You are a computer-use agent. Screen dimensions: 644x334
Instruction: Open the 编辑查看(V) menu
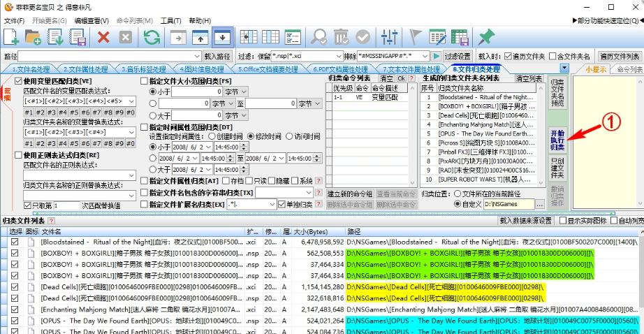[x=92, y=21]
